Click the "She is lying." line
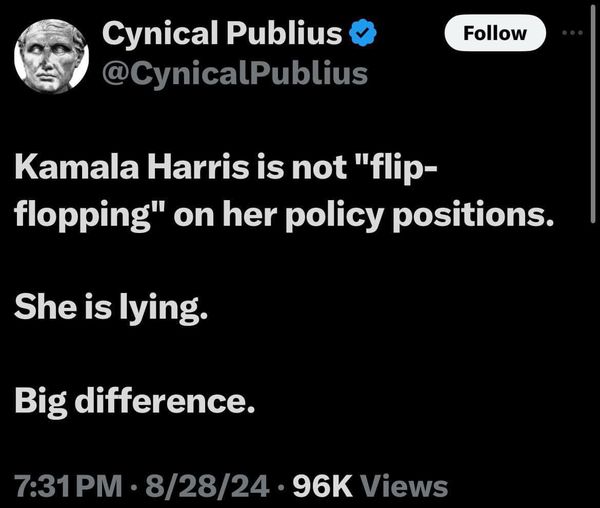 111,308
